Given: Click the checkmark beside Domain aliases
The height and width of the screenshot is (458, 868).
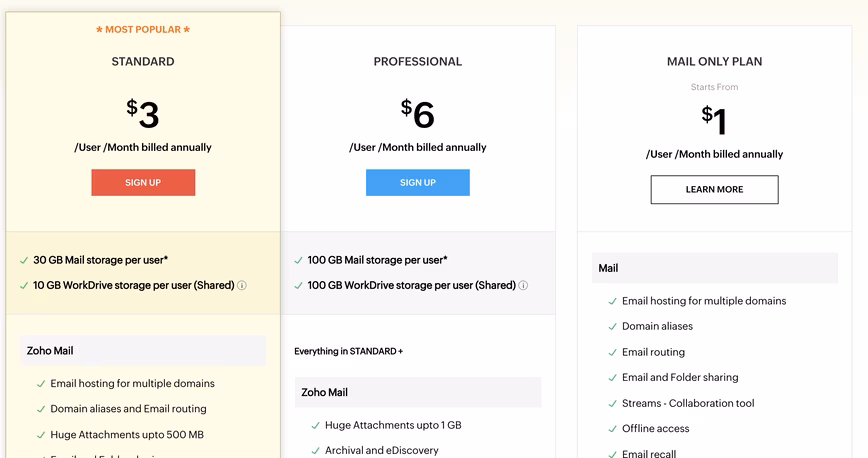Looking at the screenshot, I should 612,327.
